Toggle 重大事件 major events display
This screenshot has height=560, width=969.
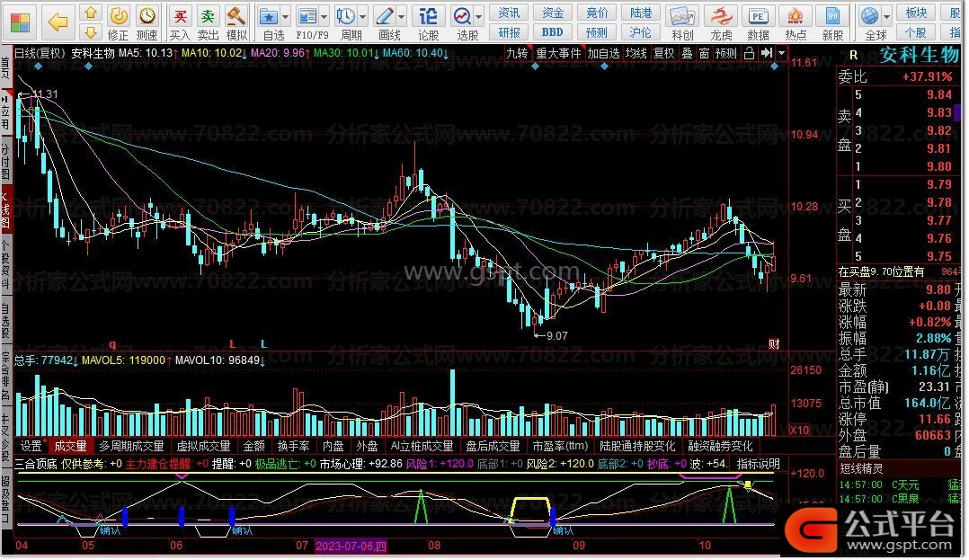559,54
